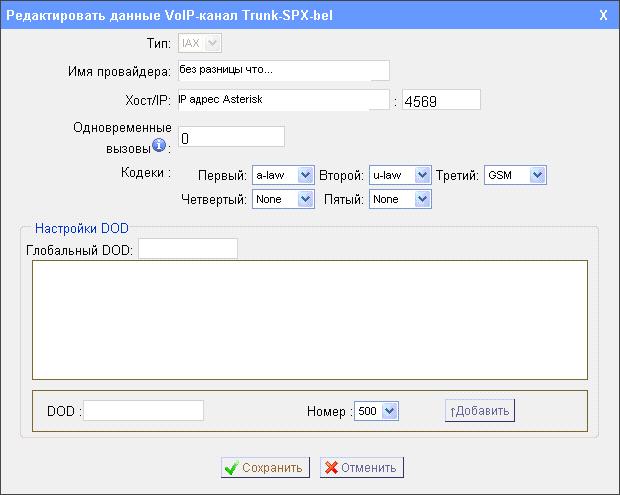This screenshot has height=495, width=620.
Task: Expand the Четвертый codec dropdown
Action: (x=283, y=199)
